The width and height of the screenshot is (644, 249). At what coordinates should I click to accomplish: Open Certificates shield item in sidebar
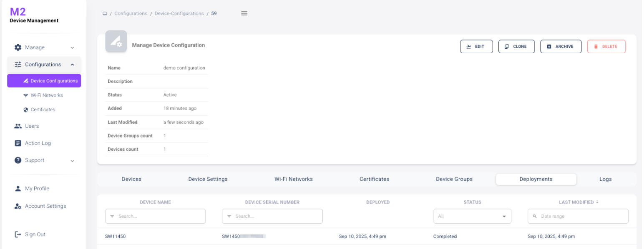43,110
